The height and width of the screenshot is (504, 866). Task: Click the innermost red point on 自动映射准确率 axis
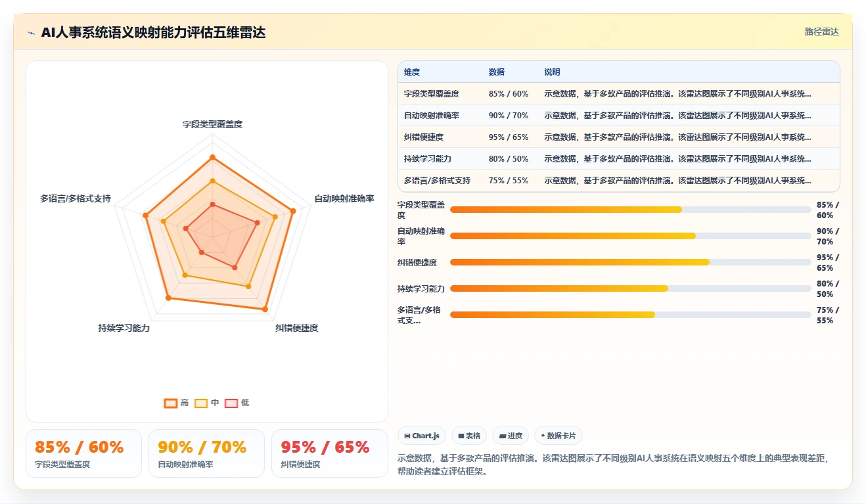point(257,223)
